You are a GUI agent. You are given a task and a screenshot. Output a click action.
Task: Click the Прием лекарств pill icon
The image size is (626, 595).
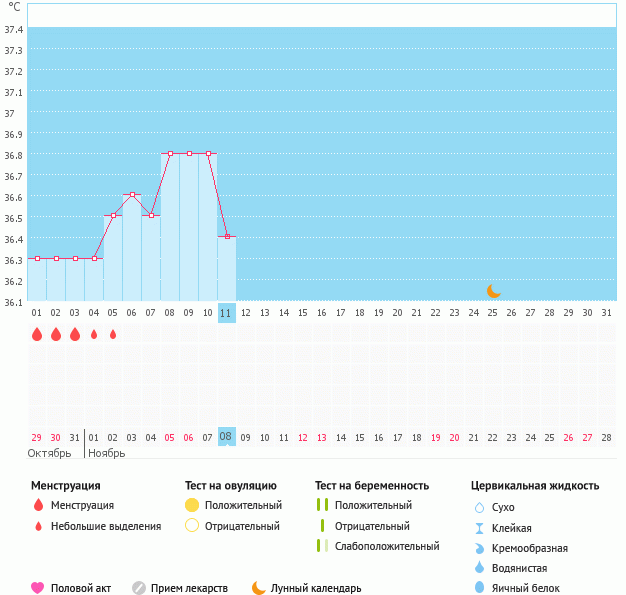[139, 588]
